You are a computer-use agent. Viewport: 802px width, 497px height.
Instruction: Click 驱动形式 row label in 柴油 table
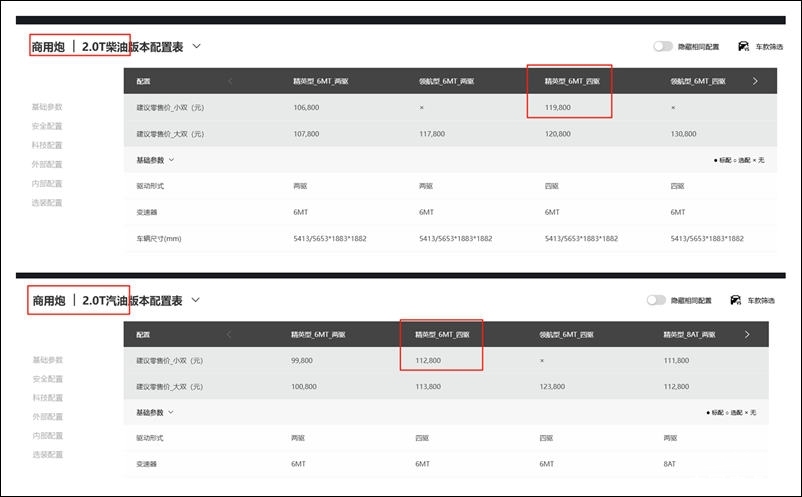click(x=150, y=186)
